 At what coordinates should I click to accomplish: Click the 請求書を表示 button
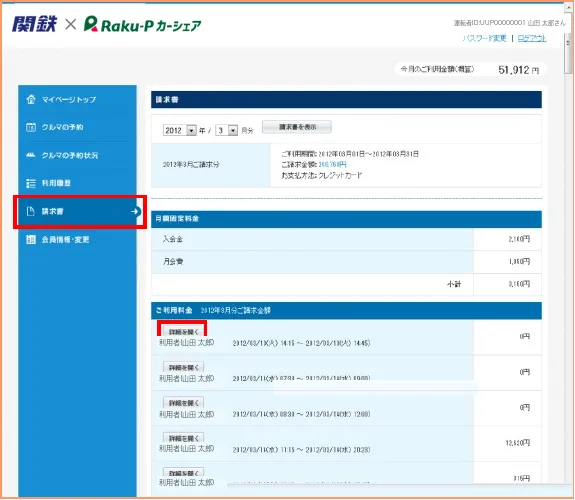[x=297, y=127]
